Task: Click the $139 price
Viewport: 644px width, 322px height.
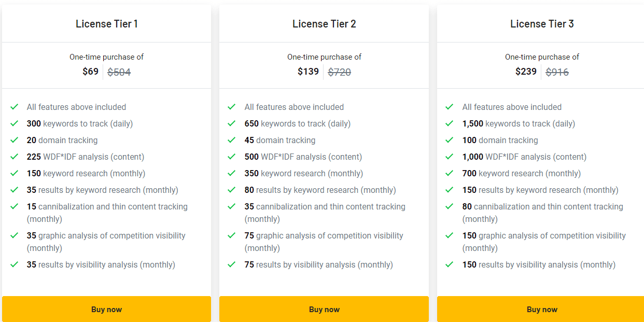Action: point(308,72)
